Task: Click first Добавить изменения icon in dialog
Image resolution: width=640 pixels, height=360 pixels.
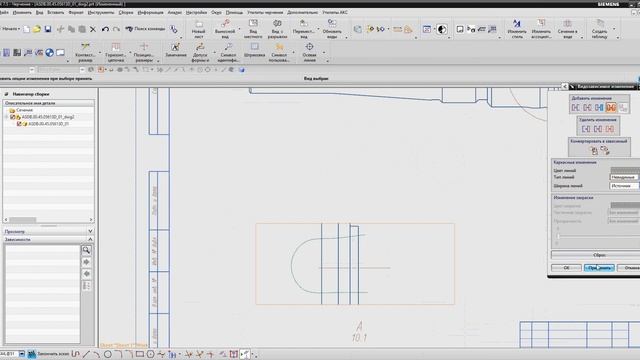Action: point(576,107)
